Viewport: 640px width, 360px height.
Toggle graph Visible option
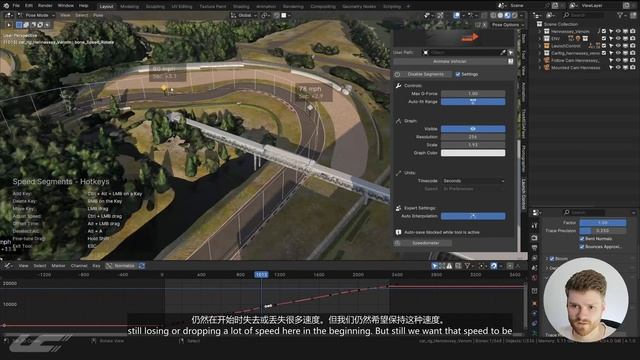click(x=473, y=129)
